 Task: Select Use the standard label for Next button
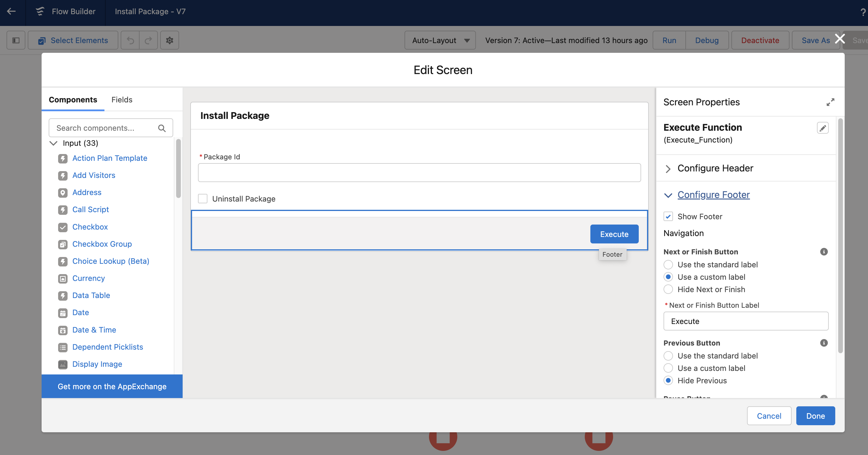pyautogui.click(x=668, y=265)
